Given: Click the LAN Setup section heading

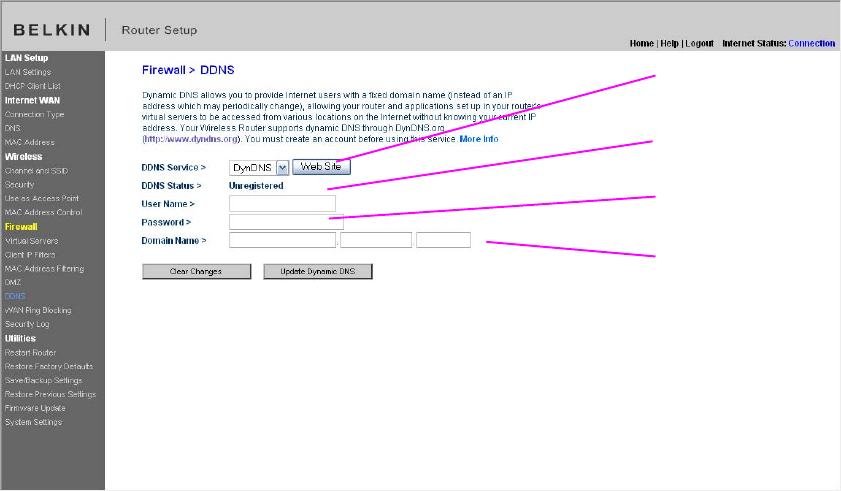Looking at the screenshot, I should point(26,58).
